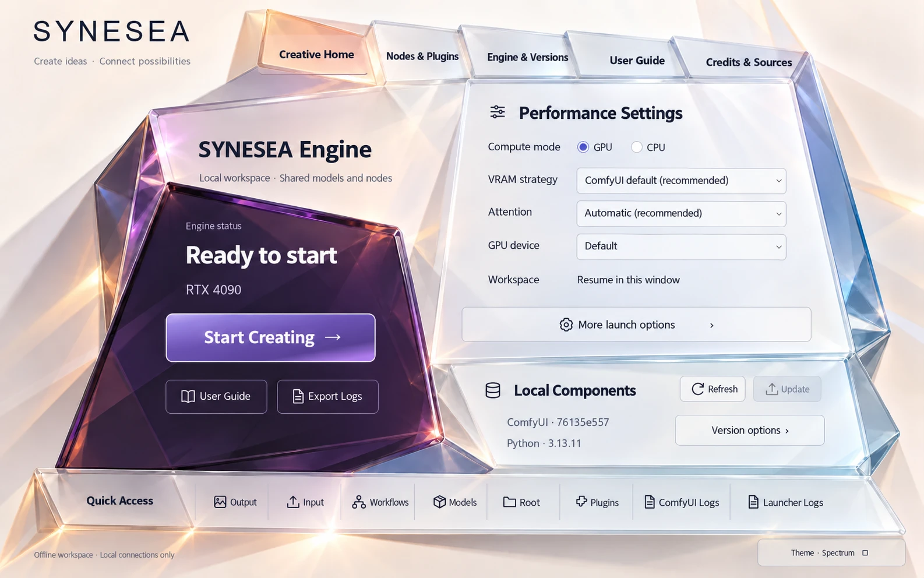Click the small square icon beside Spectrum

865,553
